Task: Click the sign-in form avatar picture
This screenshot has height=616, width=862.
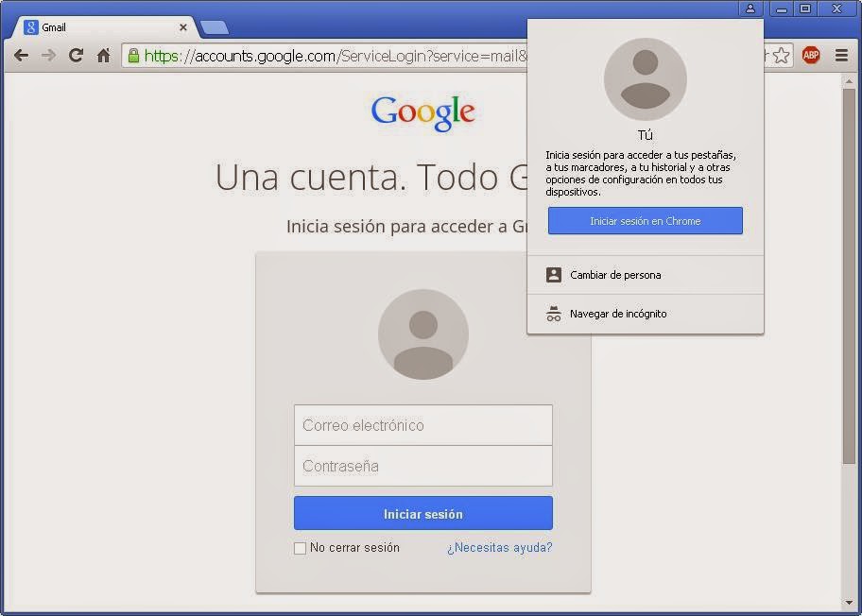Action: [x=422, y=334]
